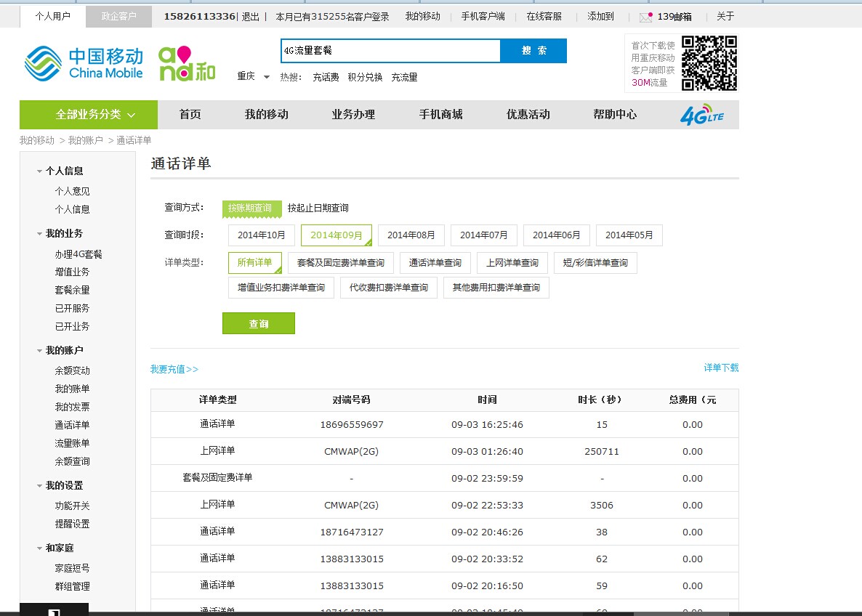Open 流量账单 in the left sidebar
Image resolution: width=862 pixels, height=616 pixels.
(x=72, y=444)
